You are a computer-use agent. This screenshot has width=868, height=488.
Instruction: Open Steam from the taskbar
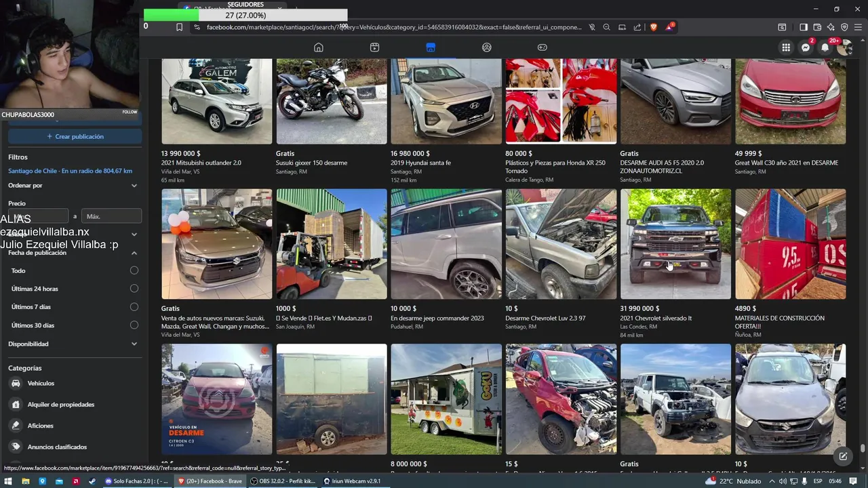click(x=92, y=481)
